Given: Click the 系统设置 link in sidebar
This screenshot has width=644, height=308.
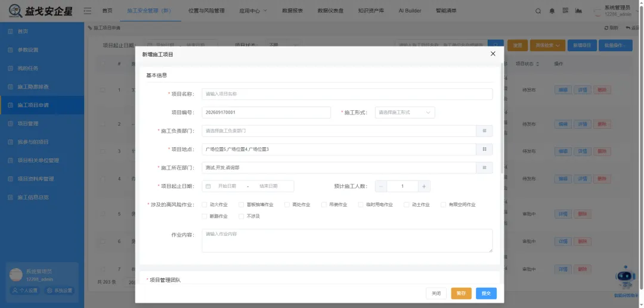Looking at the screenshot, I should (60, 290).
